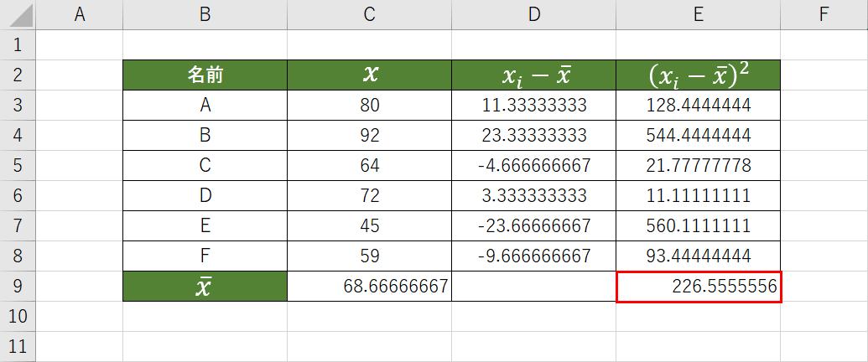The height and width of the screenshot is (362, 868).
Task: Select column B header
Action: click(x=205, y=14)
